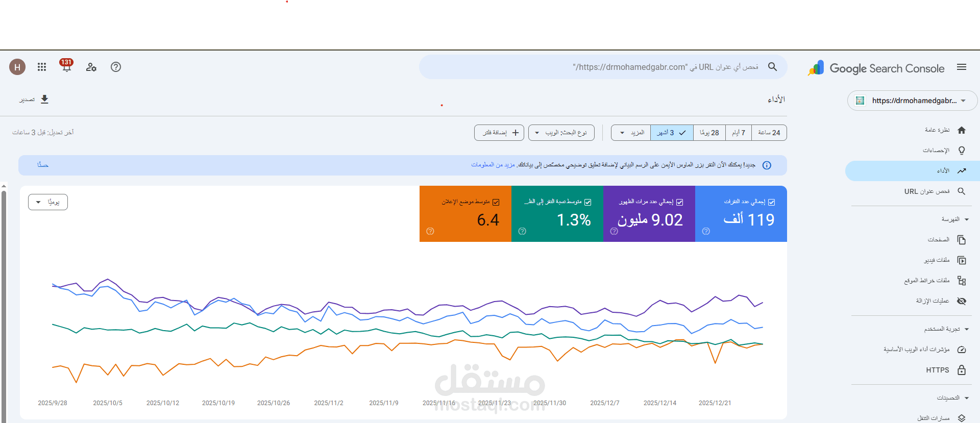Open ملفات خرائط الموقع in the sidebar
The image size is (980, 423).
click(x=927, y=281)
